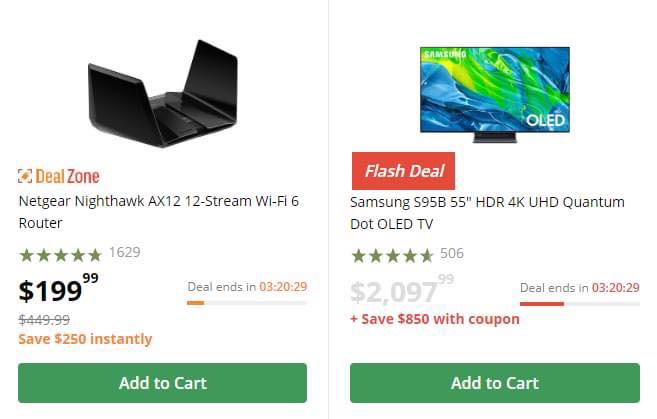Open the 506 reviews count for TV
The width and height of the screenshot is (657, 419).
coord(452,253)
